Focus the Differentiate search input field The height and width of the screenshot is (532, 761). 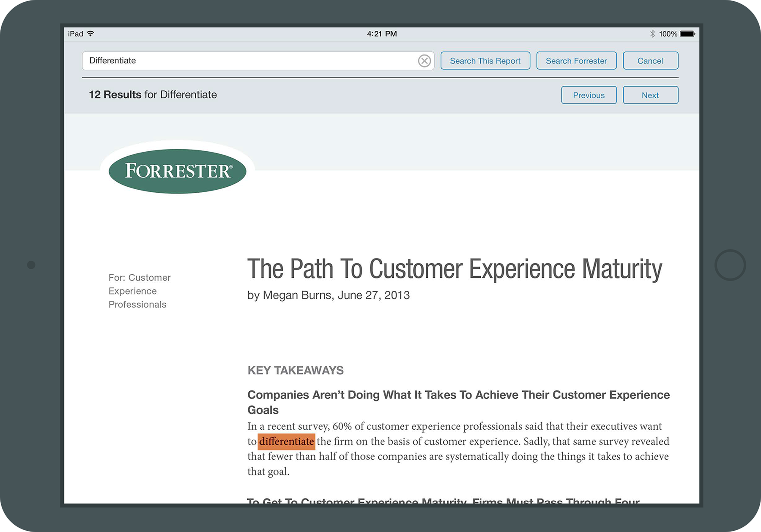coord(249,61)
